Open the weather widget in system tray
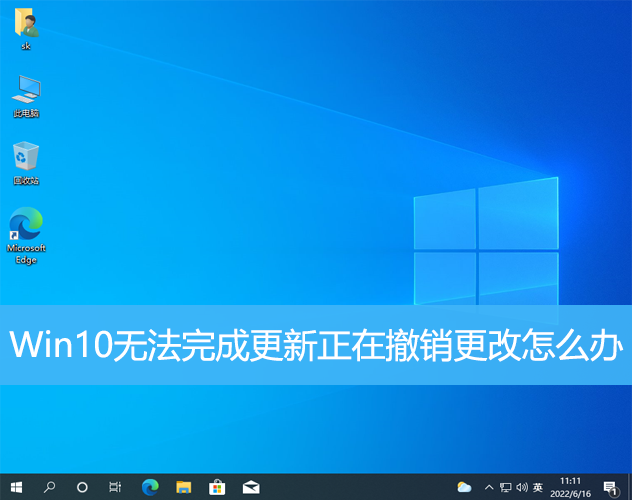This screenshot has width=632, height=500. (x=464, y=487)
